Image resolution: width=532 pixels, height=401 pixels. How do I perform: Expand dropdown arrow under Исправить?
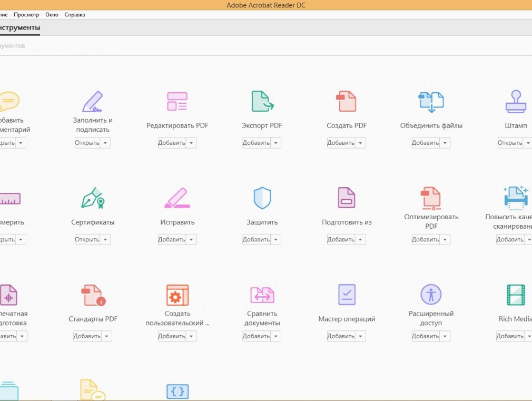tap(191, 239)
